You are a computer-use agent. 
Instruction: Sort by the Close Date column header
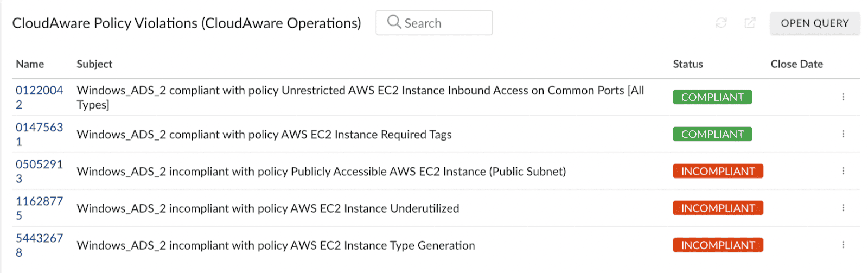pyautogui.click(x=797, y=64)
